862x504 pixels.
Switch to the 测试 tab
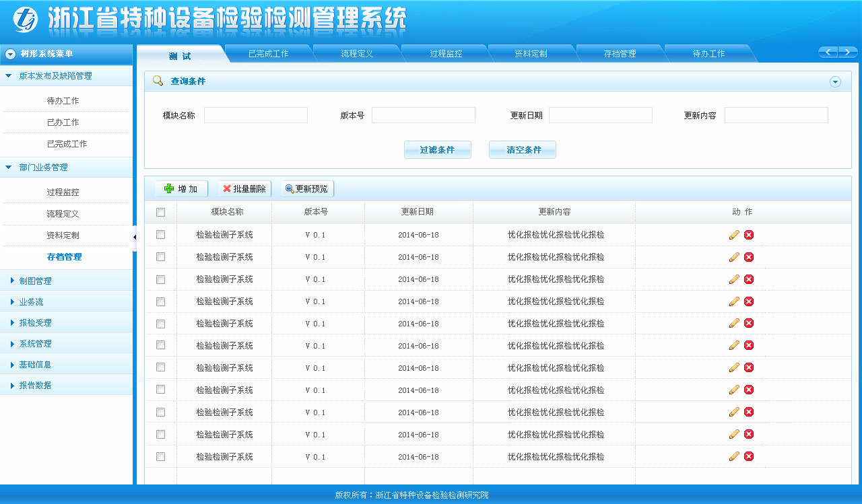coord(180,55)
